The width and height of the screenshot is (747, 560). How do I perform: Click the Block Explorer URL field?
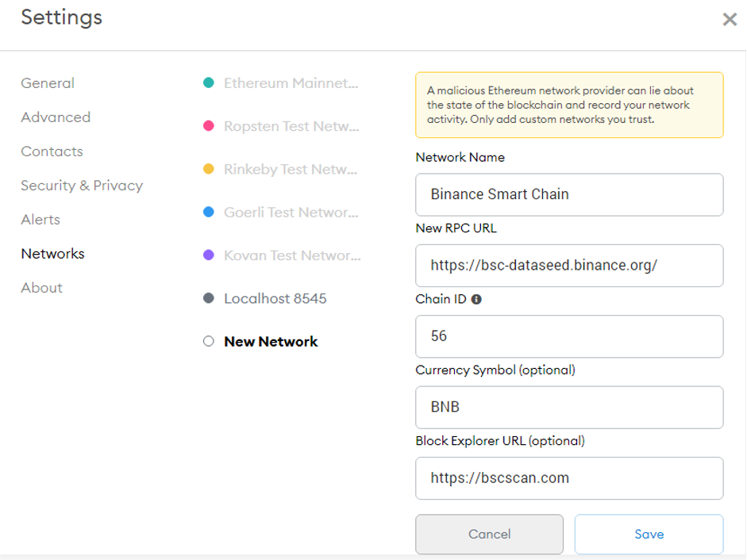click(569, 478)
